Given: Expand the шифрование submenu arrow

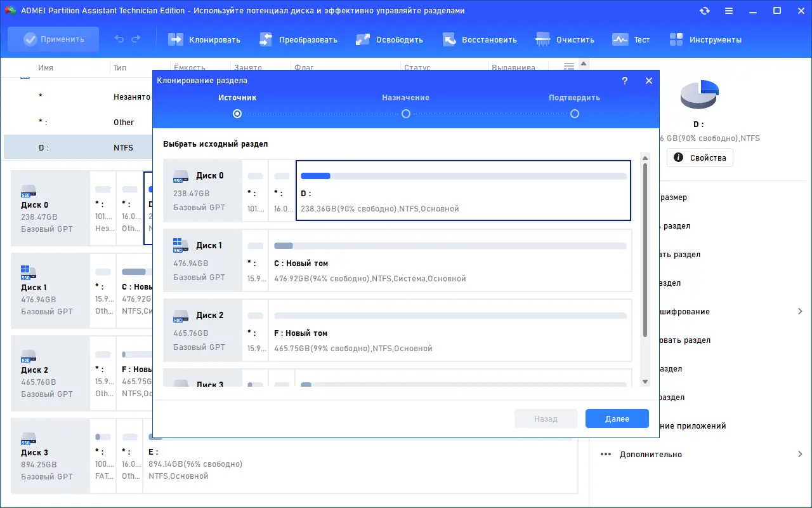Looking at the screenshot, I should pos(800,312).
